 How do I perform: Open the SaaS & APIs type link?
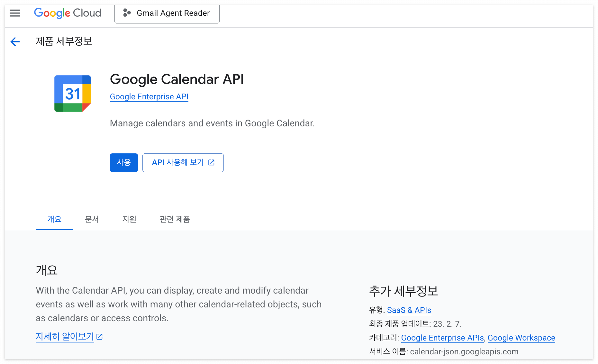click(409, 310)
